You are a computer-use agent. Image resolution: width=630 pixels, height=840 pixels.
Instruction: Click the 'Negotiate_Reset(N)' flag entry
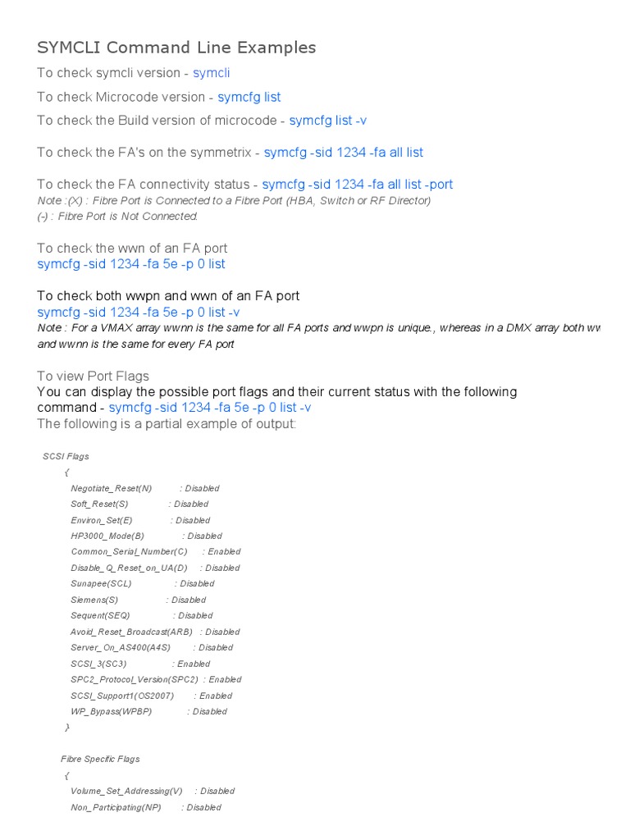pos(145,489)
